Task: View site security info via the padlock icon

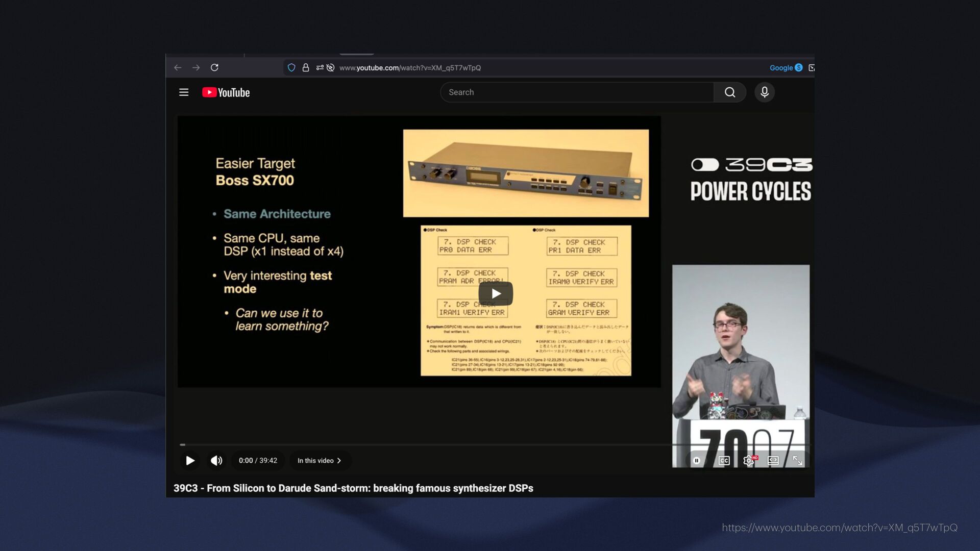Action: [306, 67]
